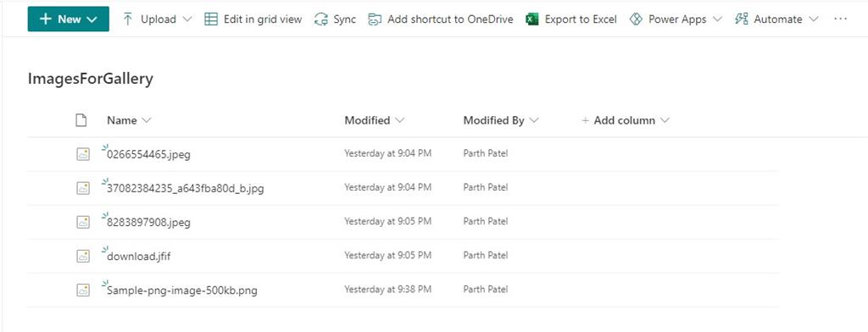The width and height of the screenshot is (868, 332).
Task: Click the Power Apps label
Action: coord(677,19)
